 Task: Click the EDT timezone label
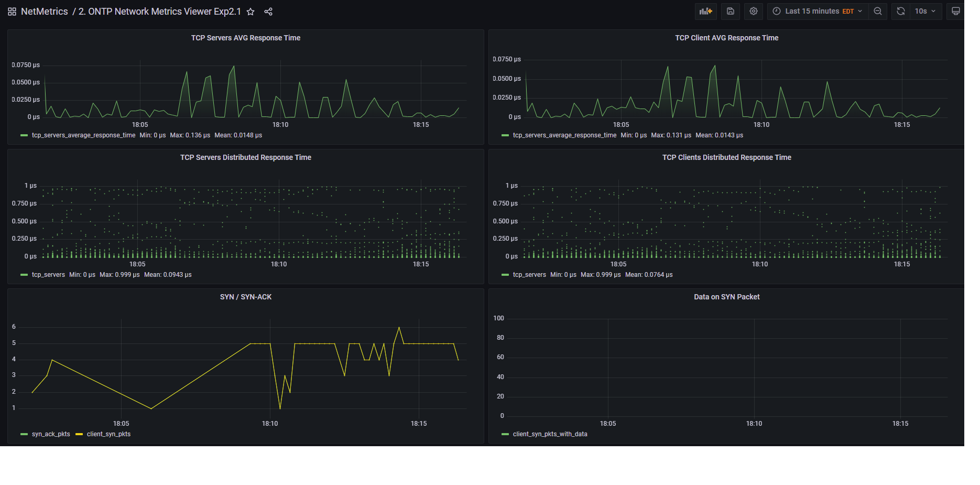click(x=848, y=12)
